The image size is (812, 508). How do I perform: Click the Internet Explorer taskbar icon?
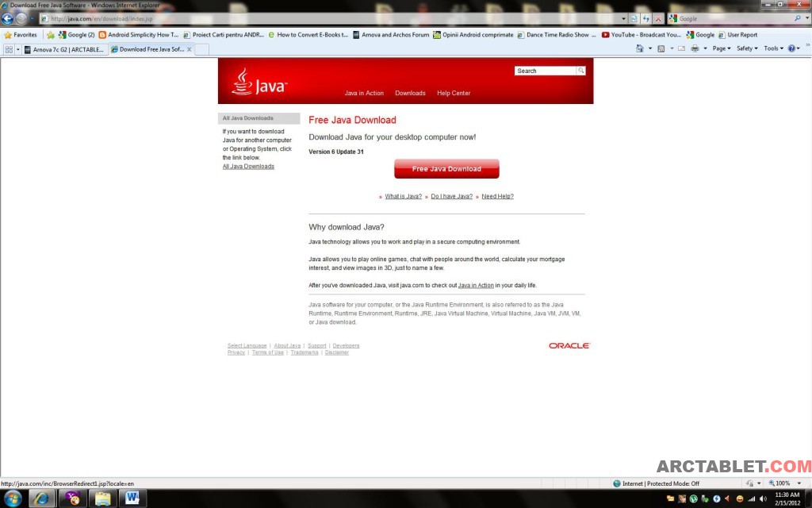click(x=41, y=498)
